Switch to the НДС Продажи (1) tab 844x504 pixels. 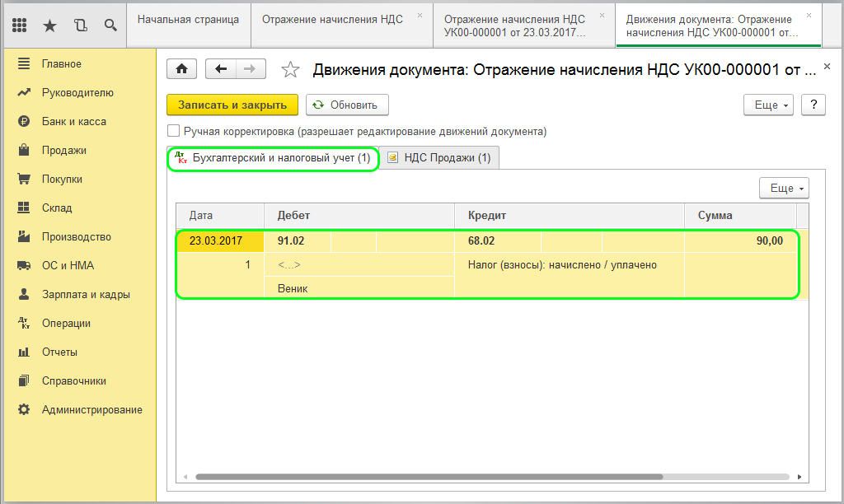pos(439,157)
